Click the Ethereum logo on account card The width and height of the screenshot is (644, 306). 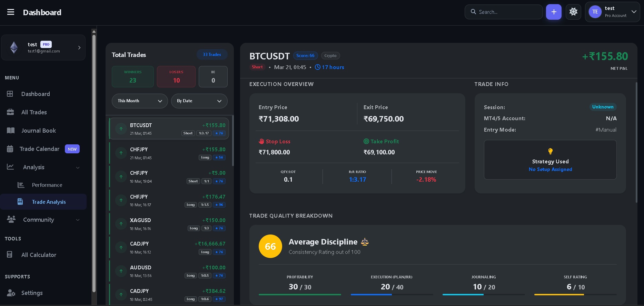pos(14,48)
